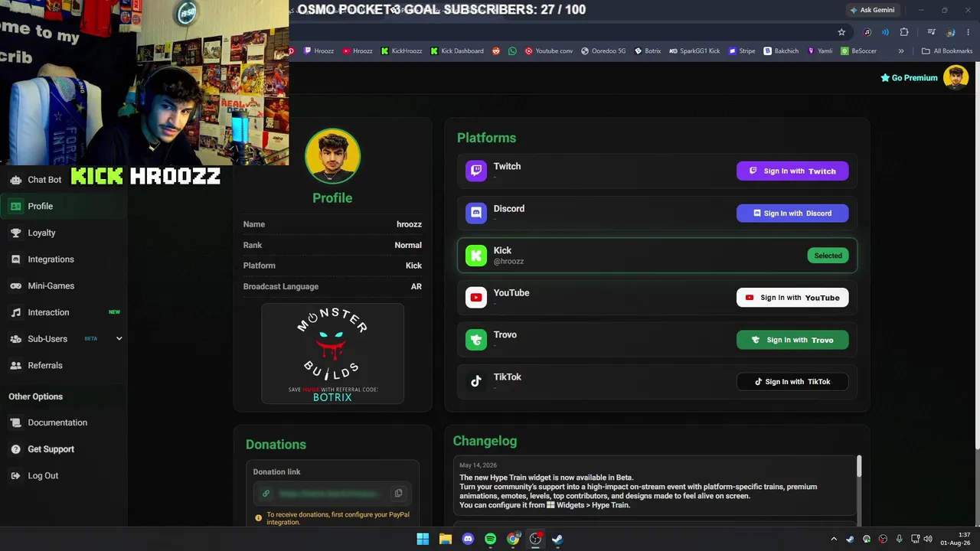Open the Loyalty menu item
Viewport: 980px width, 551px height.
pos(41,233)
